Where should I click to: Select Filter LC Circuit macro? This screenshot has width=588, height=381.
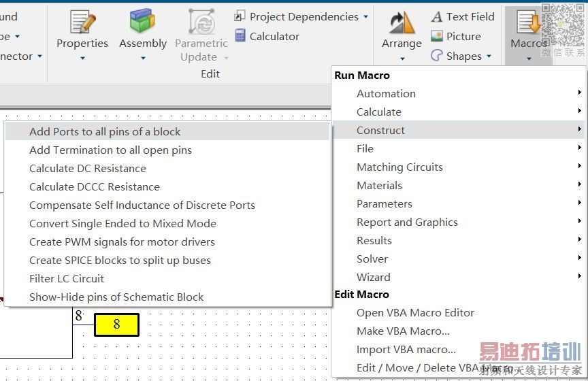tap(67, 278)
